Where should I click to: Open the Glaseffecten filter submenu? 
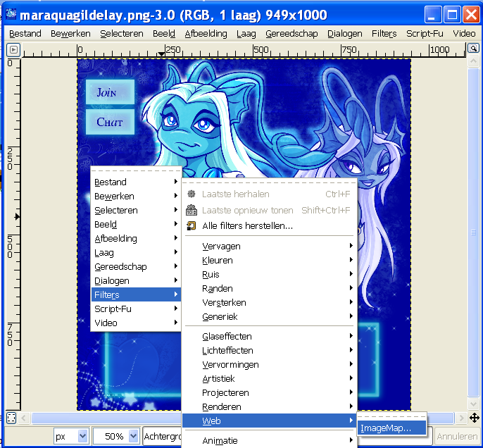click(269, 336)
